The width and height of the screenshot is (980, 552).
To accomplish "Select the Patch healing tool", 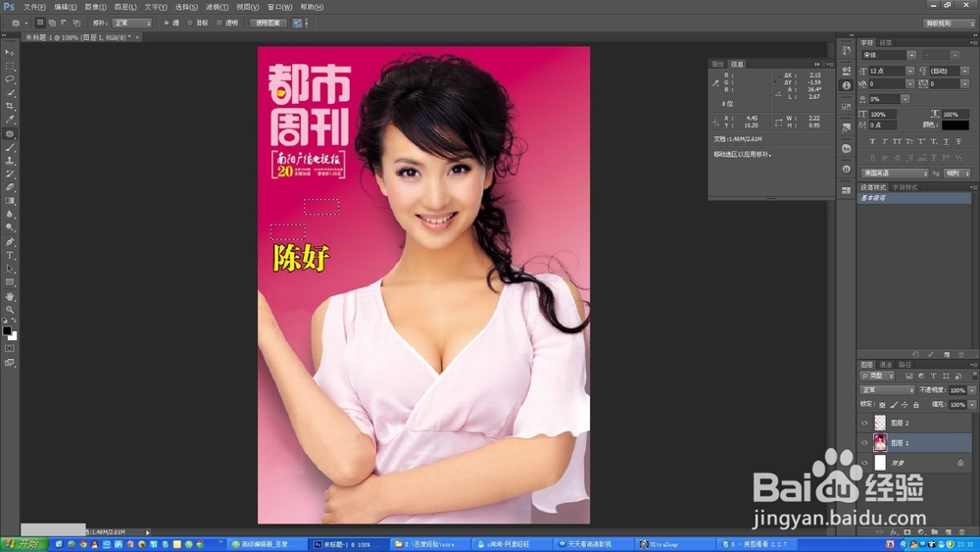I will tap(10, 133).
